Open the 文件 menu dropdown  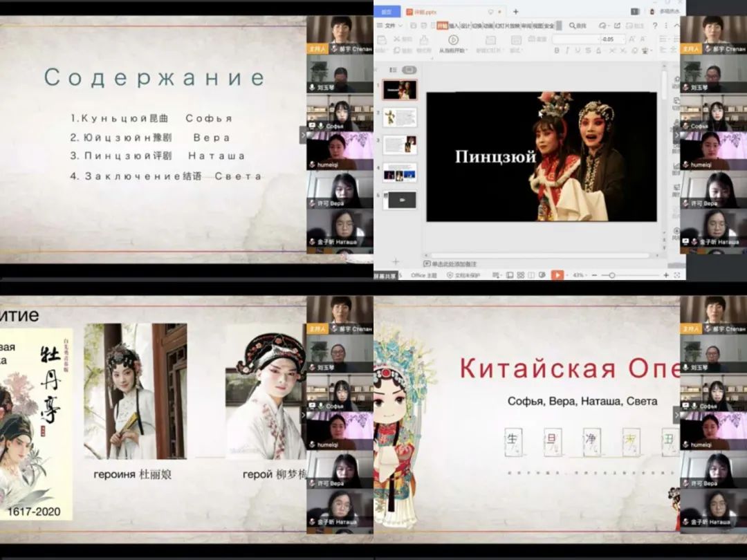[392, 26]
